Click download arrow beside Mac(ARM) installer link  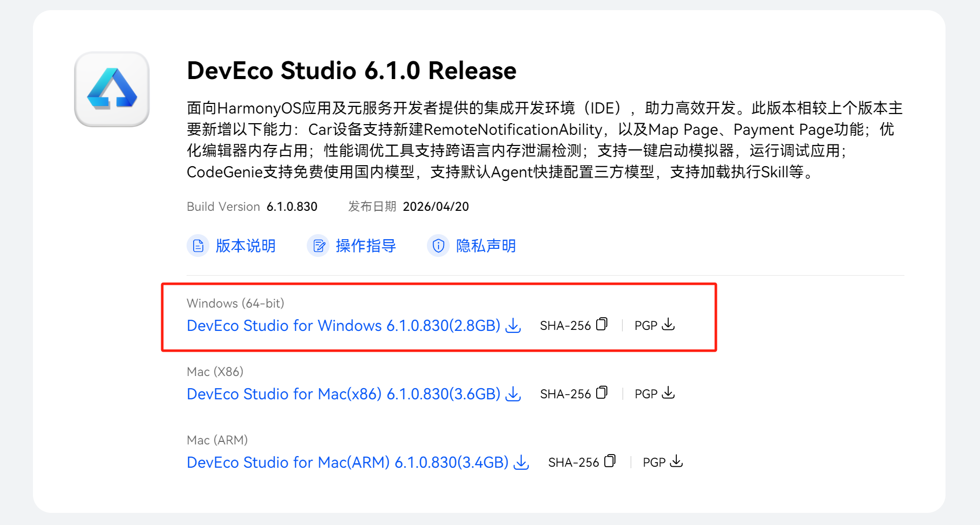[521, 462]
